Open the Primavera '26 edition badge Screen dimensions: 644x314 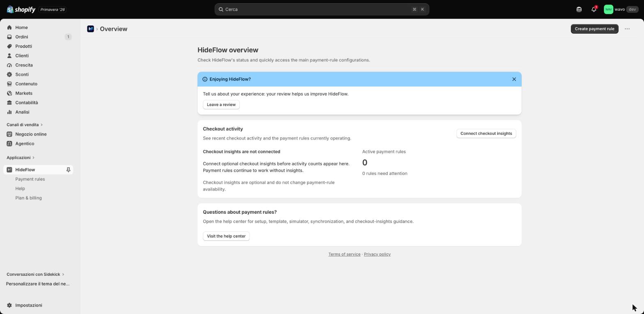tap(53, 9)
